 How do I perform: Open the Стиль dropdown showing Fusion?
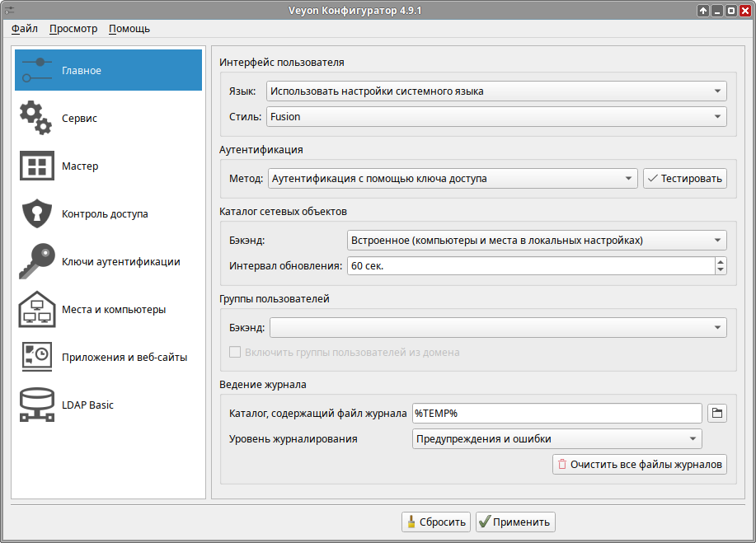point(496,117)
